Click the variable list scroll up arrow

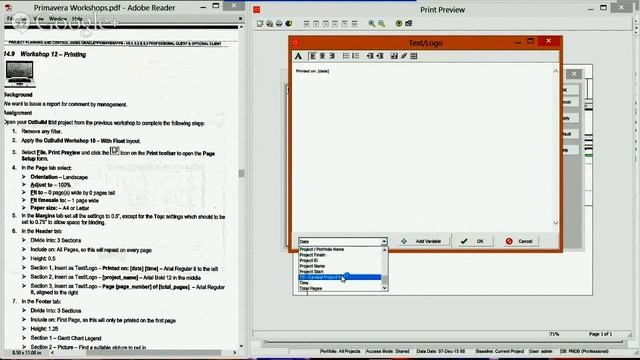(x=384, y=250)
